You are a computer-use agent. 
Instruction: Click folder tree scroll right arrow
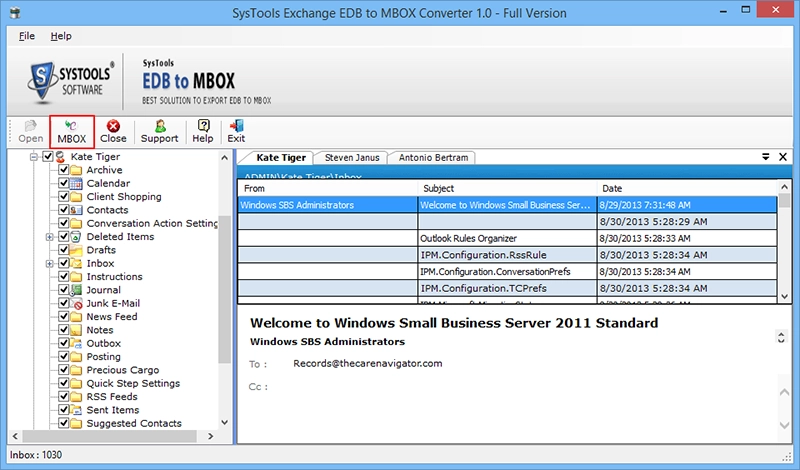(210, 436)
